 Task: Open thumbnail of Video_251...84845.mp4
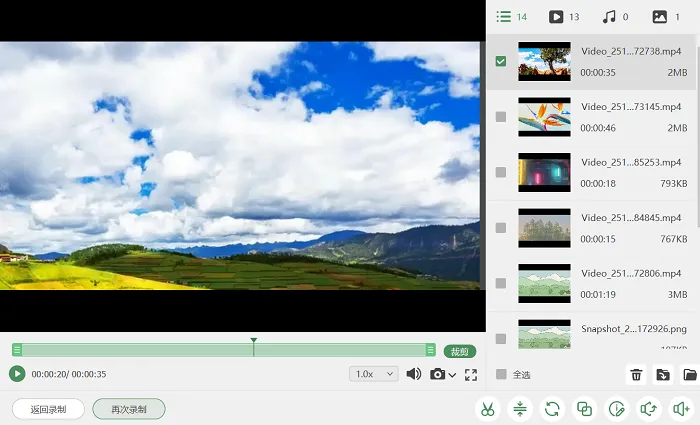pyautogui.click(x=544, y=228)
